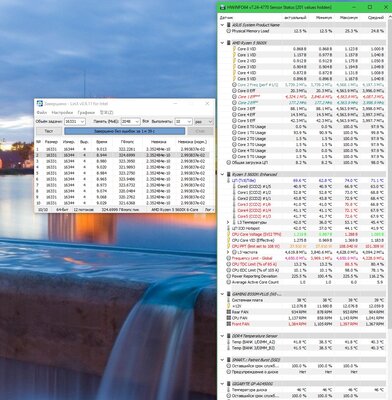392x400 pixels.
Task: Click the Максимум column header in HWiNFO
Action: [349, 17]
